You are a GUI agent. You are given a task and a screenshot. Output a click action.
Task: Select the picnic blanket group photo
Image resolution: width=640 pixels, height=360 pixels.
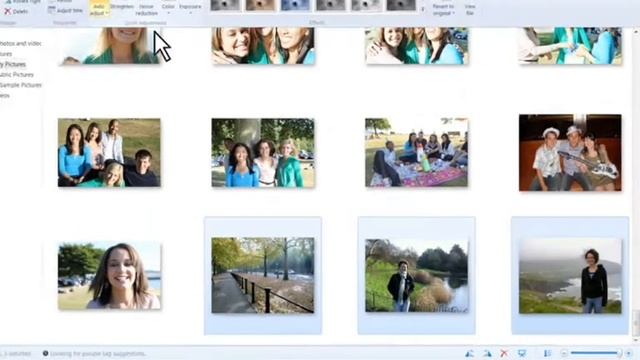tap(416, 153)
